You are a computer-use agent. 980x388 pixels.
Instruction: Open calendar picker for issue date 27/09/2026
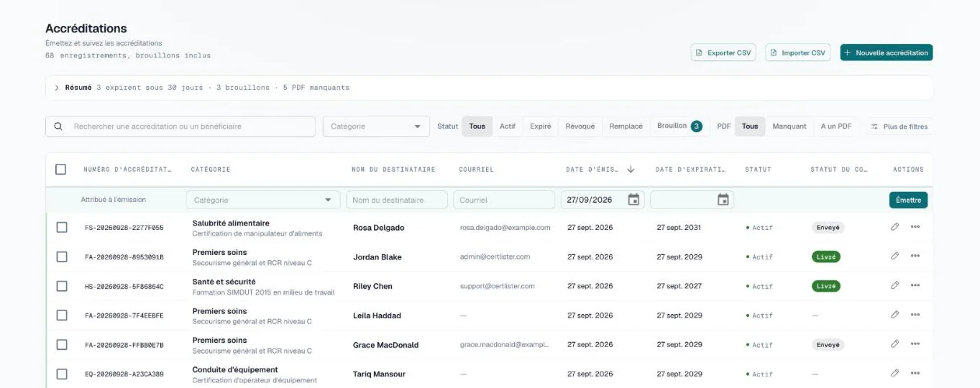(633, 200)
